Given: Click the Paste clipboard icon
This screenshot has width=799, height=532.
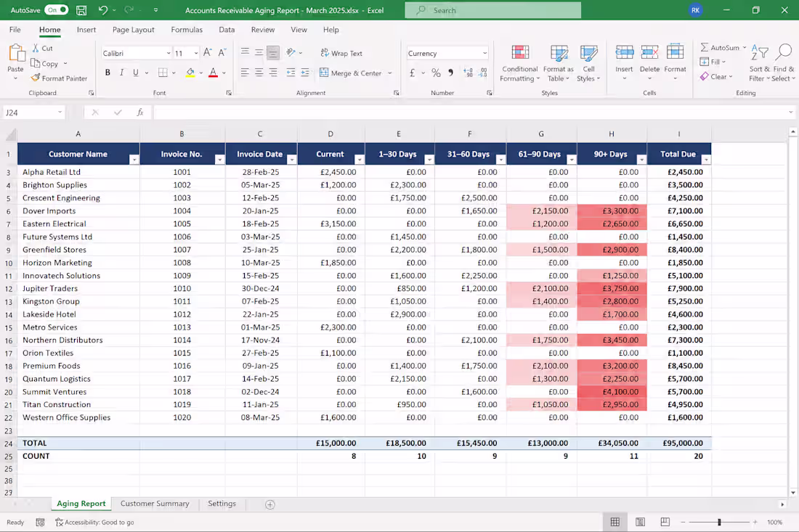Looking at the screenshot, I should [x=16, y=53].
